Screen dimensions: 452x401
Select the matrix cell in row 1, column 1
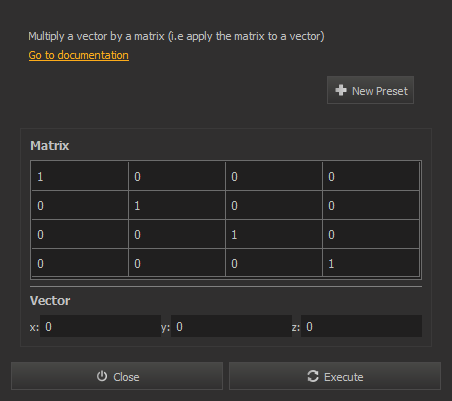click(x=80, y=176)
